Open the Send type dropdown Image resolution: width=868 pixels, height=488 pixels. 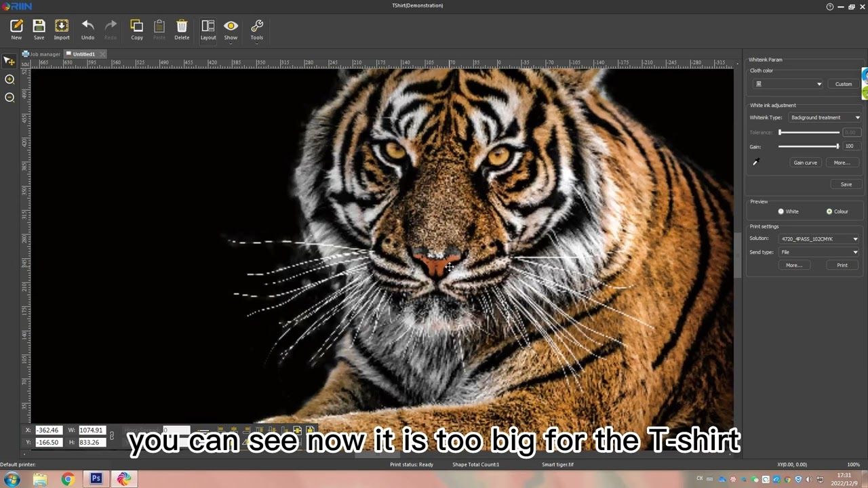819,252
